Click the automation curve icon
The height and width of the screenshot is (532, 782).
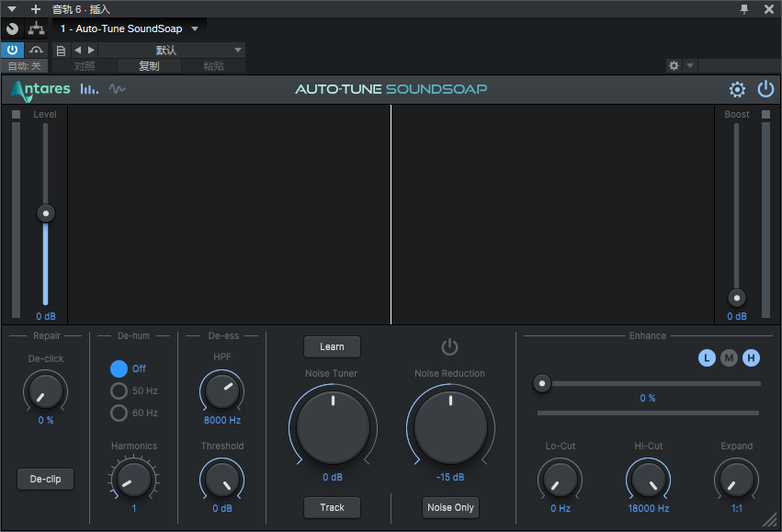click(x=36, y=50)
